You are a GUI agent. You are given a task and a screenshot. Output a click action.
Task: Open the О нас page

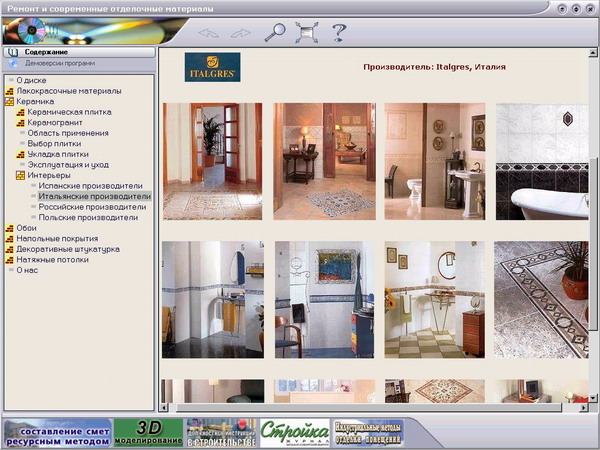tap(27, 270)
